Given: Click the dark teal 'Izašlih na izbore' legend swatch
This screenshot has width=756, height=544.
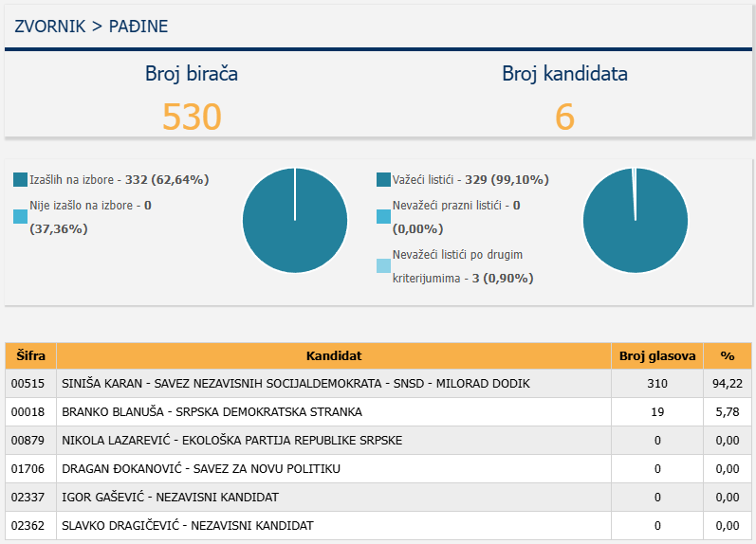Looking at the screenshot, I should pyautogui.click(x=21, y=179).
